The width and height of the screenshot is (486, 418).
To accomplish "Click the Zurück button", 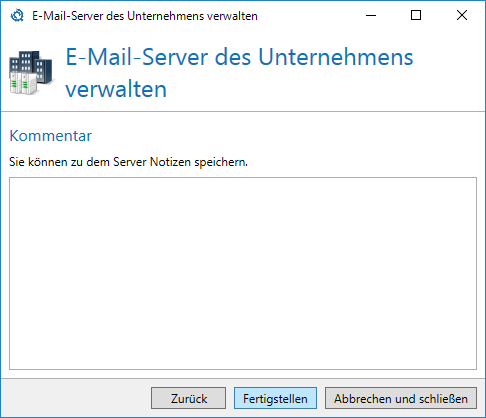I will (x=188, y=398).
